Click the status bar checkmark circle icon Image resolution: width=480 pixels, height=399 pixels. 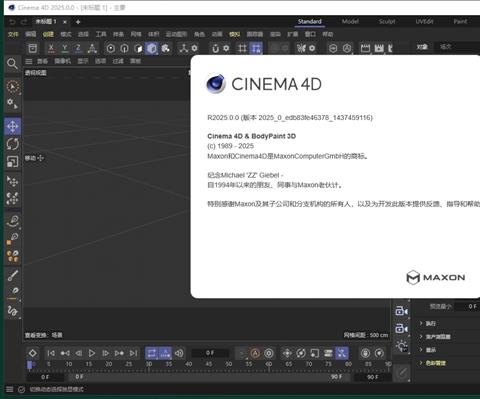click(21, 389)
